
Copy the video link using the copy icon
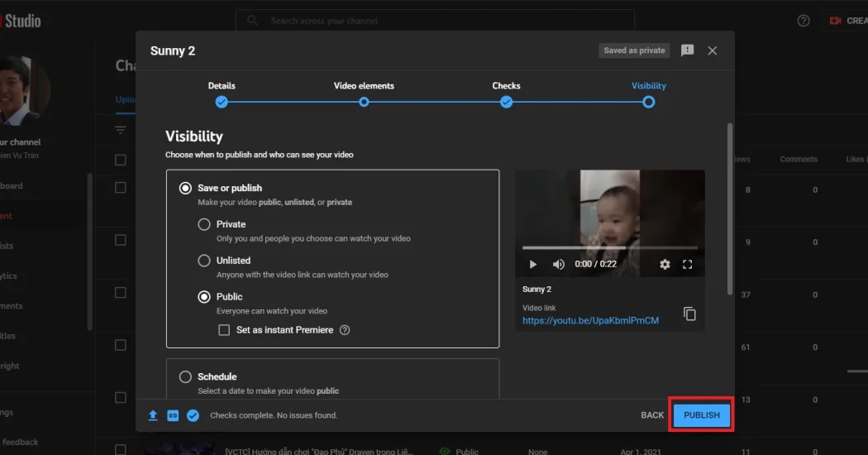689,314
